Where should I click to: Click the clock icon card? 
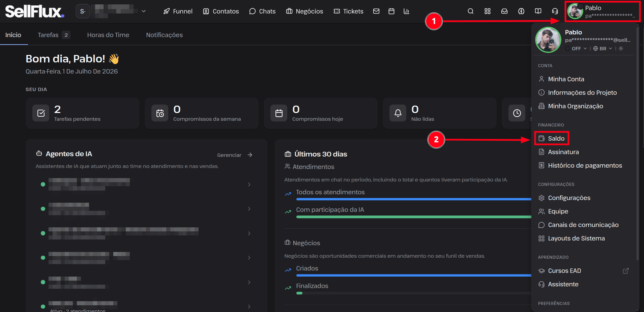[517, 113]
